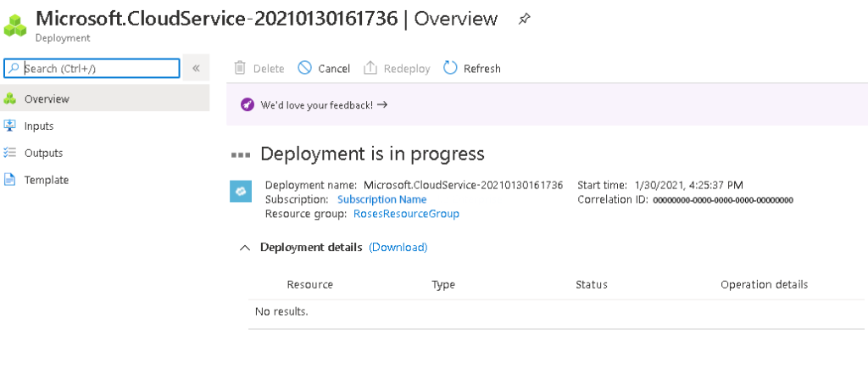Collapse the sidebar with the double chevron
868x386 pixels.
click(x=196, y=68)
